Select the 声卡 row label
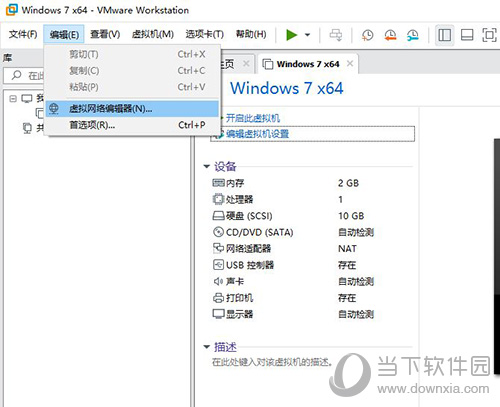This screenshot has width=500, height=407. pyautogui.click(x=235, y=282)
